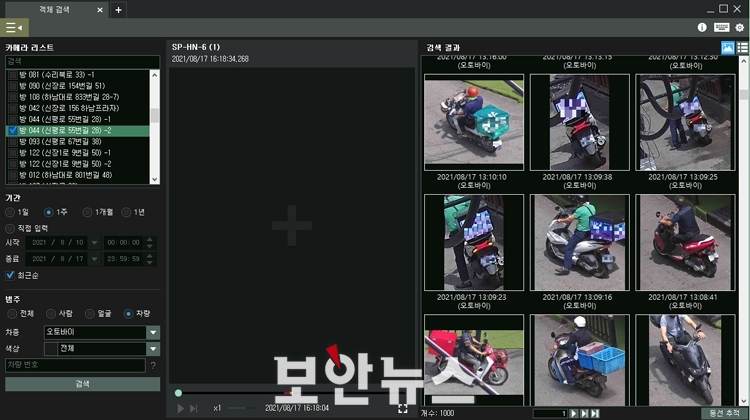Adjust start time 00:00:00 spinner

(x=150, y=243)
